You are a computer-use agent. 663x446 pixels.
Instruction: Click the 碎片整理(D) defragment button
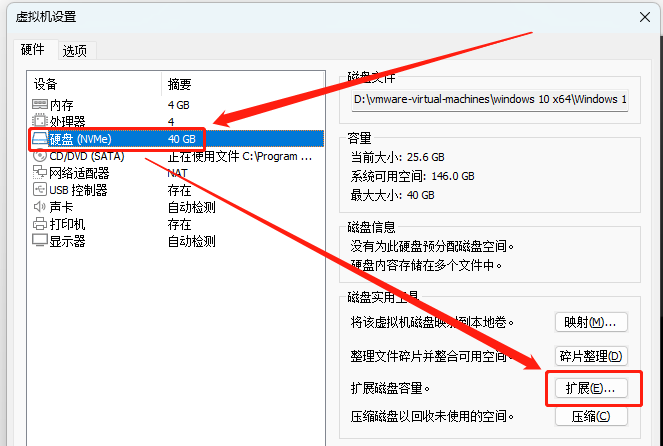[591, 356]
